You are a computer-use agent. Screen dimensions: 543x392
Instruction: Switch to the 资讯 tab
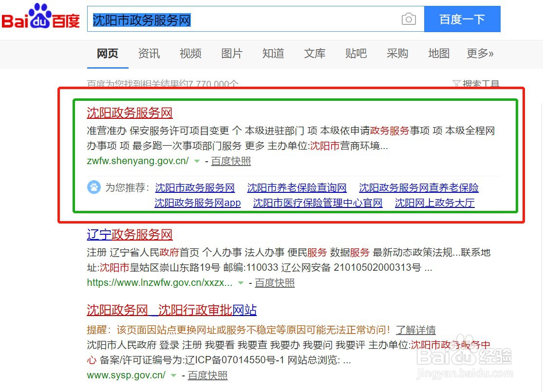coord(149,54)
